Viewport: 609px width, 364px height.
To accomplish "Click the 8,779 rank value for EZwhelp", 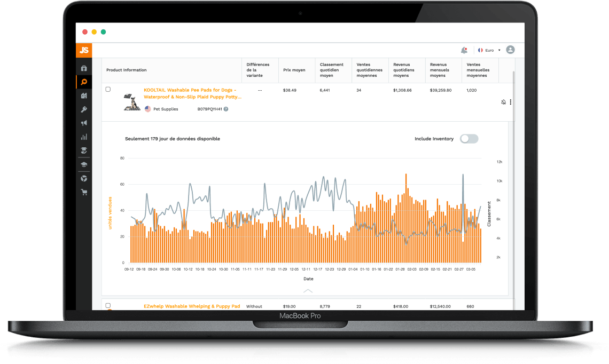I will (x=325, y=306).
